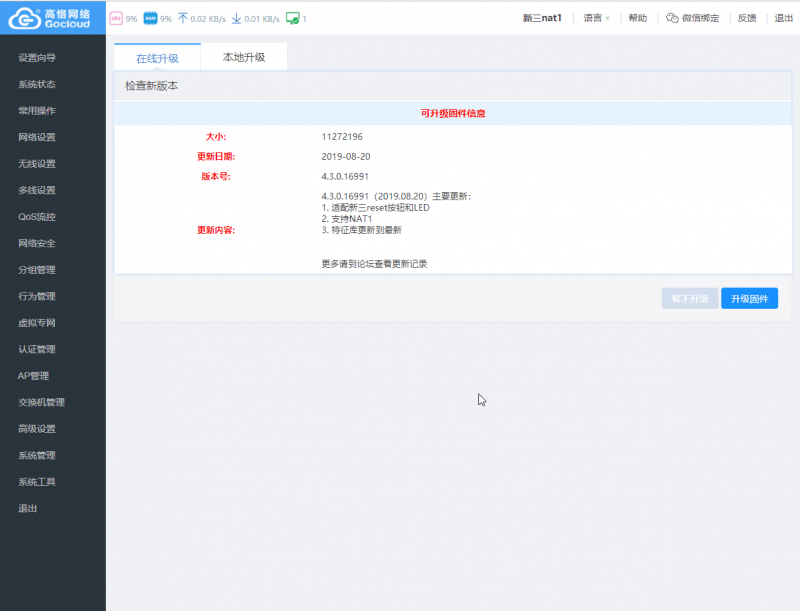Click the 暂不升级 button
800x611 pixels.
click(x=690, y=298)
